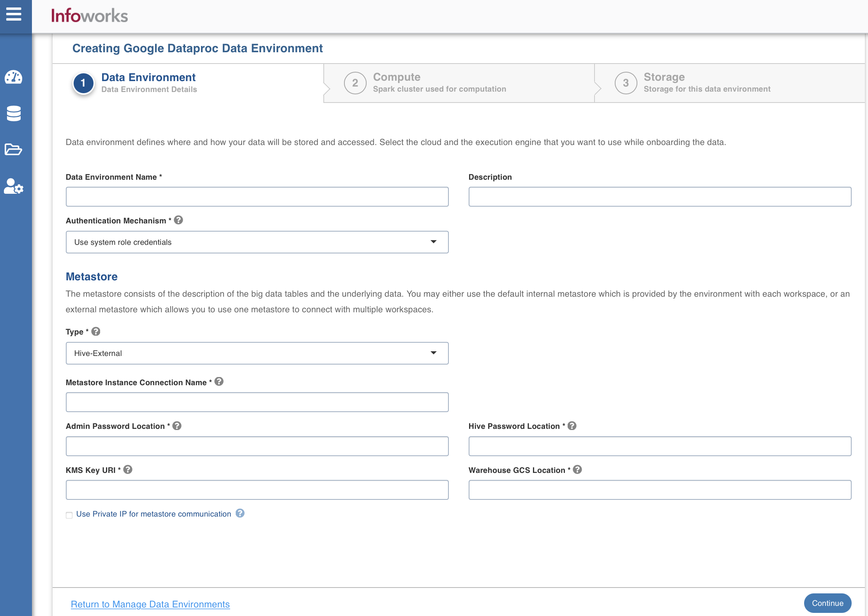Screen dimensions: 868x616
Task: Open the hamburger menu
Action: tap(14, 14)
